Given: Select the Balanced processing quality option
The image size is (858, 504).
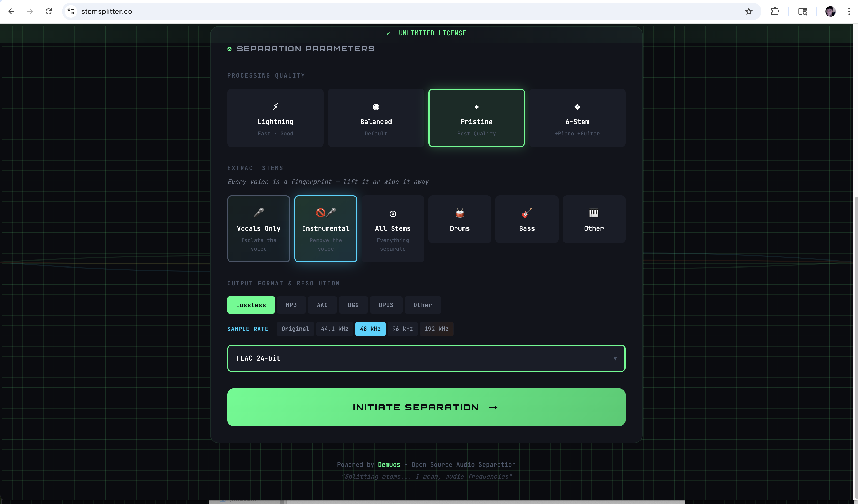Looking at the screenshot, I should pos(375,118).
